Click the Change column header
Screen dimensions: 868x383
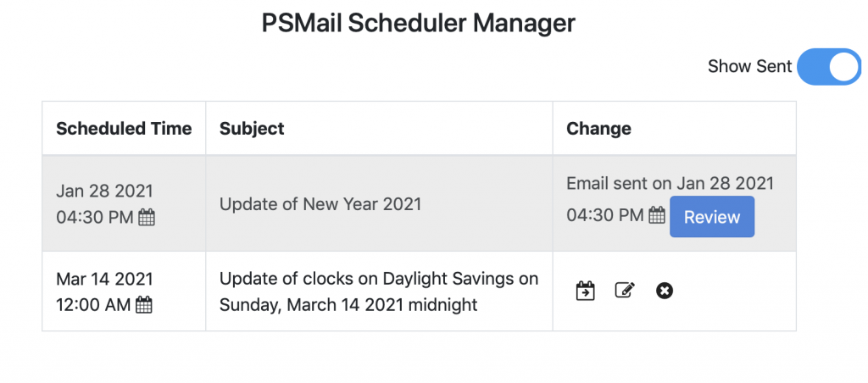point(598,129)
